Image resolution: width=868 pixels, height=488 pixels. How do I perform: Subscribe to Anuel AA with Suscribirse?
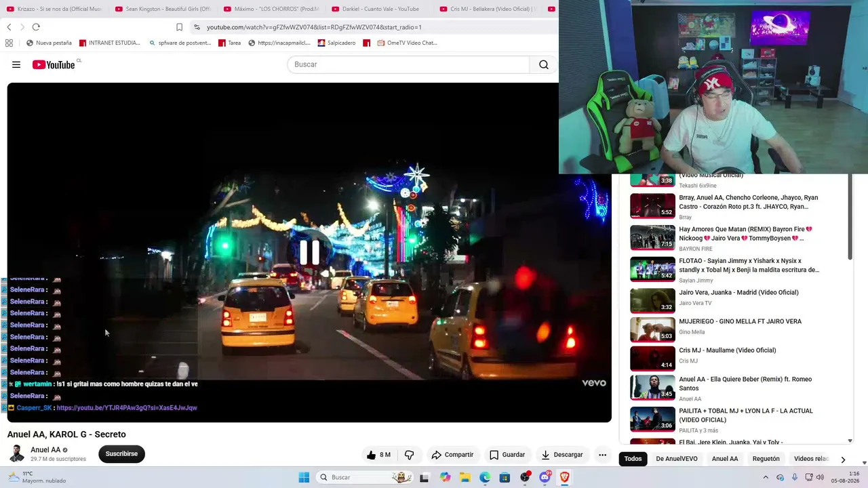point(121,454)
